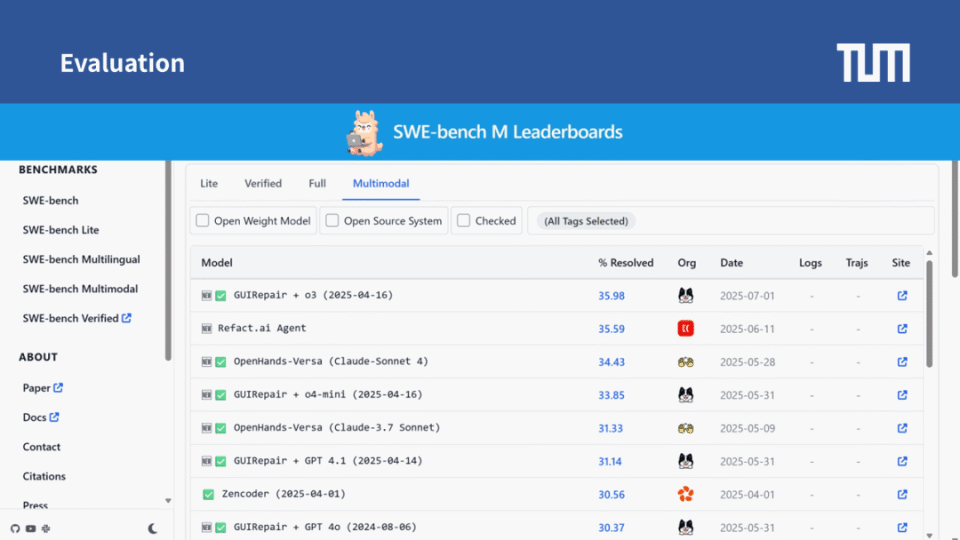Open the YouTube icon in the sidebar footer
Viewport: 960px width, 540px height.
click(x=31, y=528)
